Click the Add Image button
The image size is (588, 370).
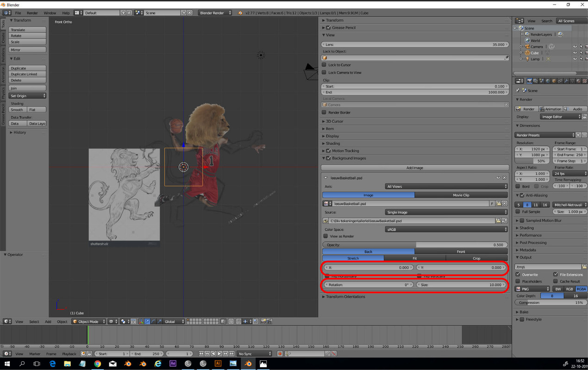[x=415, y=168]
